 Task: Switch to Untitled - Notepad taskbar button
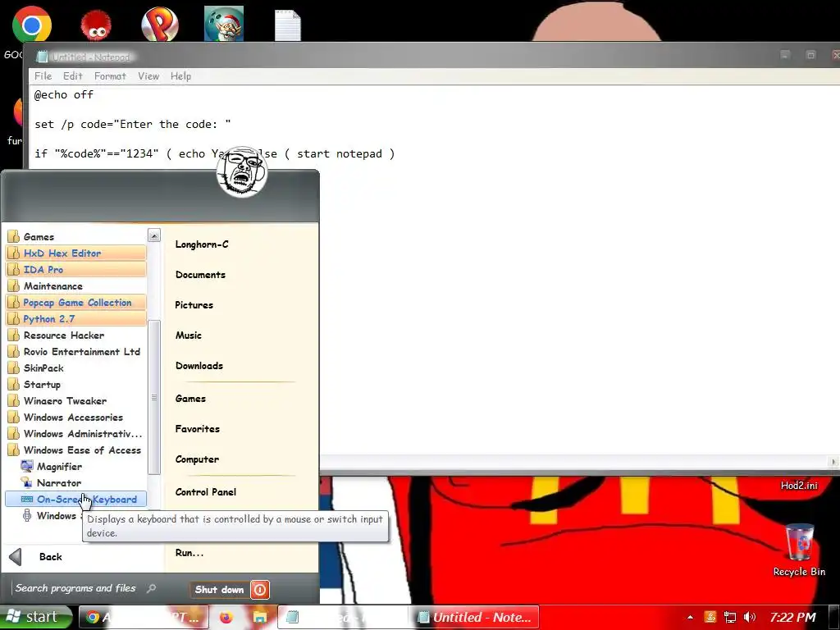coord(477,617)
